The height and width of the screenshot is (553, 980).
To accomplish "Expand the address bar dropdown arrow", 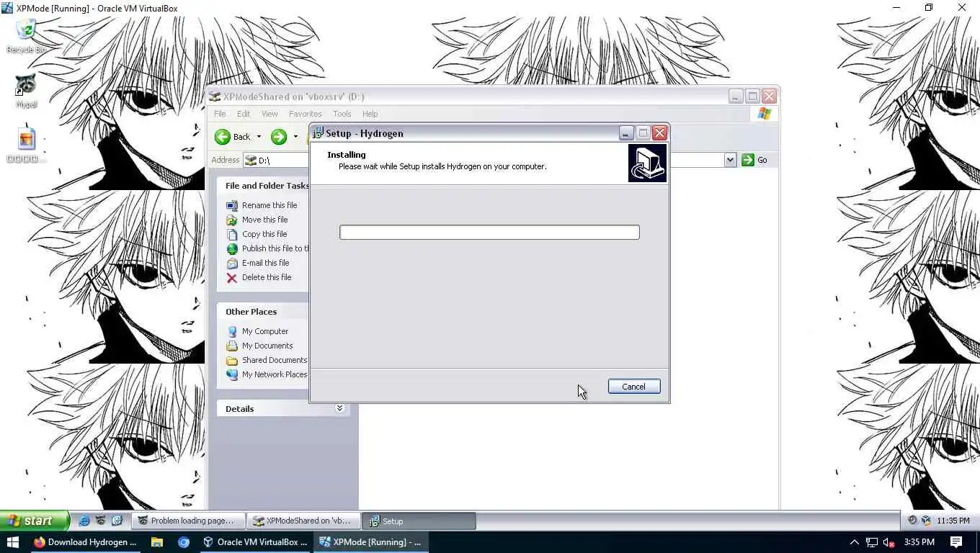I will (730, 160).
